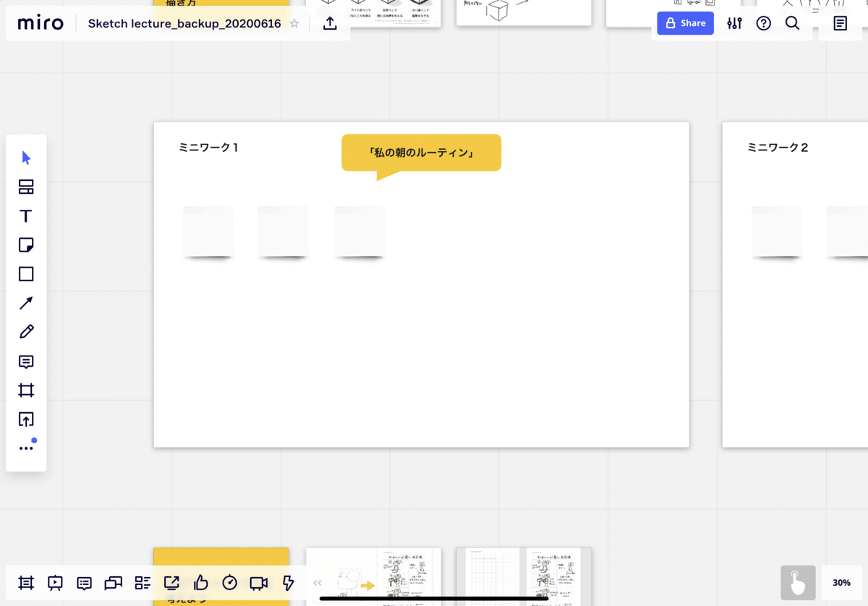The width and height of the screenshot is (868, 606).
Task: Choose the Shape tool
Action: 26,273
